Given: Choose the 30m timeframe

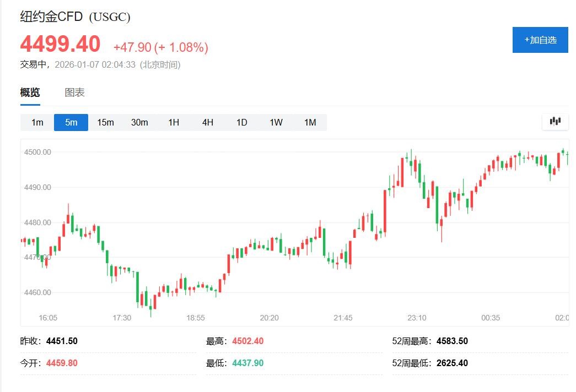Looking at the screenshot, I should (139, 122).
